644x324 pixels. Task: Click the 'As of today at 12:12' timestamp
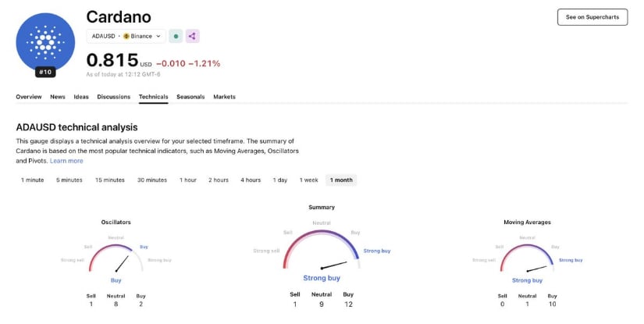[x=123, y=75]
